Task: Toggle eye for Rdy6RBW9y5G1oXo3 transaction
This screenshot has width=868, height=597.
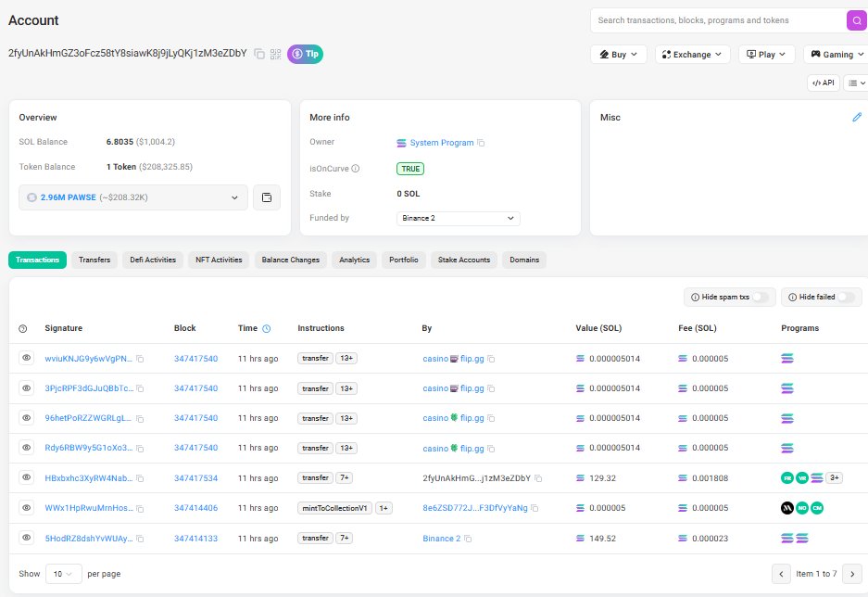Action: click(26, 448)
